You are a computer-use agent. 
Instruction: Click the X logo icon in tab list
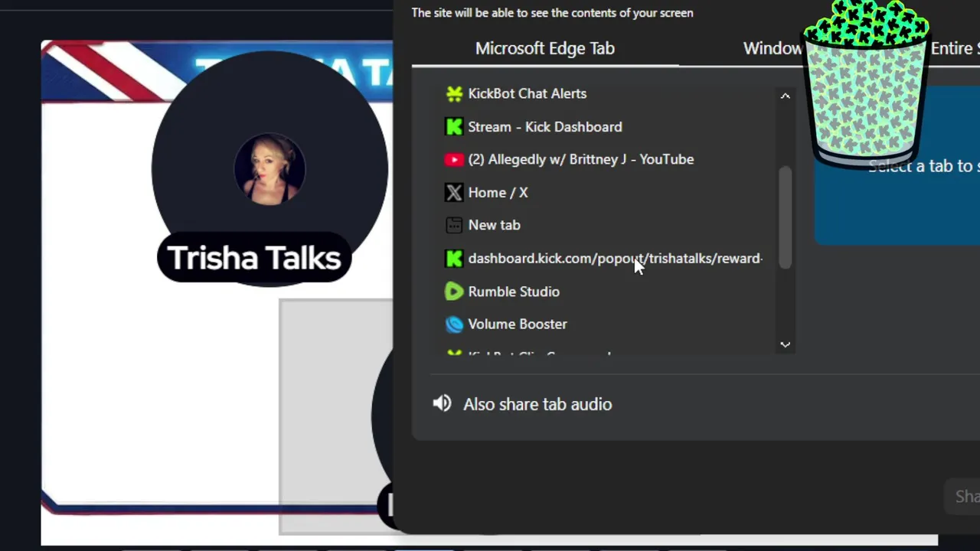[x=454, y=192]
